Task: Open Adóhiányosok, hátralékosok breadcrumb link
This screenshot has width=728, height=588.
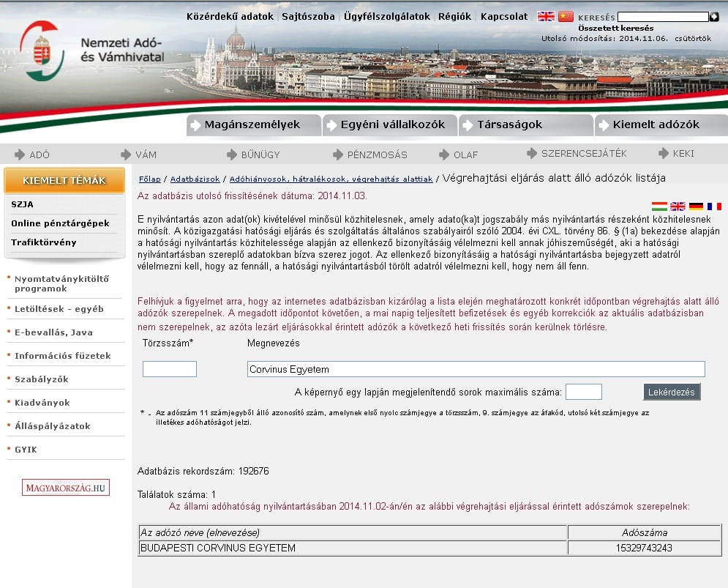Action: (331, 179)
